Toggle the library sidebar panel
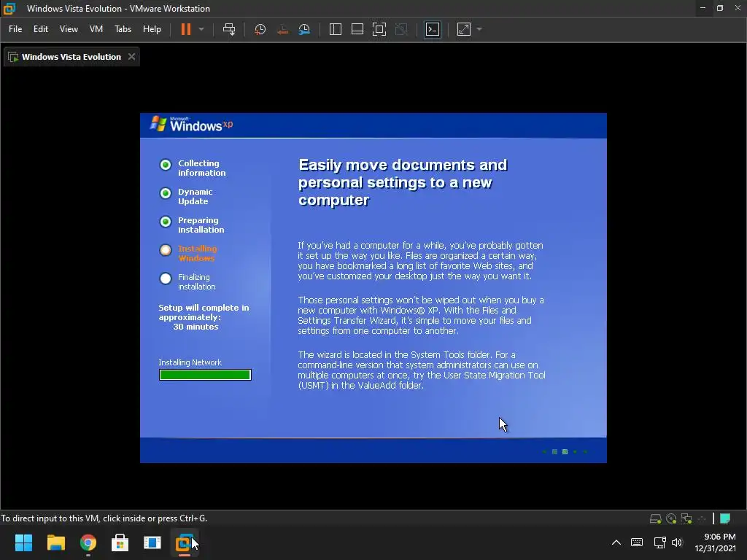This screenshot has width=747, height=560. pos(336,29)
